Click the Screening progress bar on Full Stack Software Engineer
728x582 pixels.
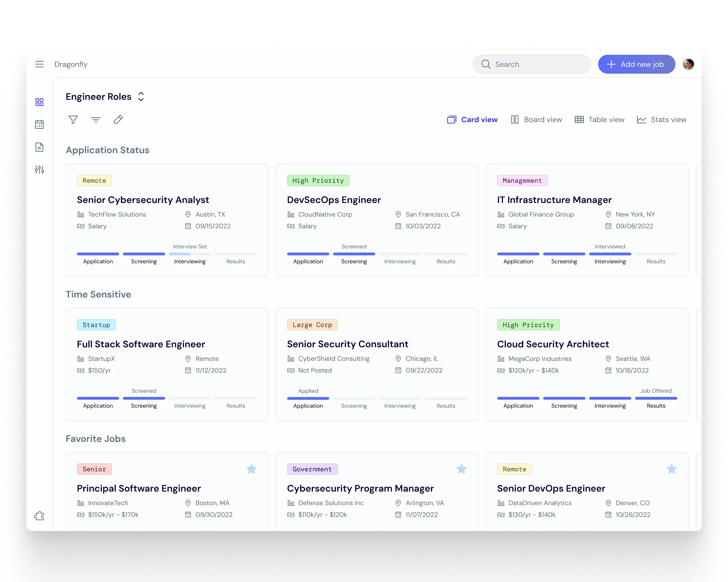tap(144, 398)
